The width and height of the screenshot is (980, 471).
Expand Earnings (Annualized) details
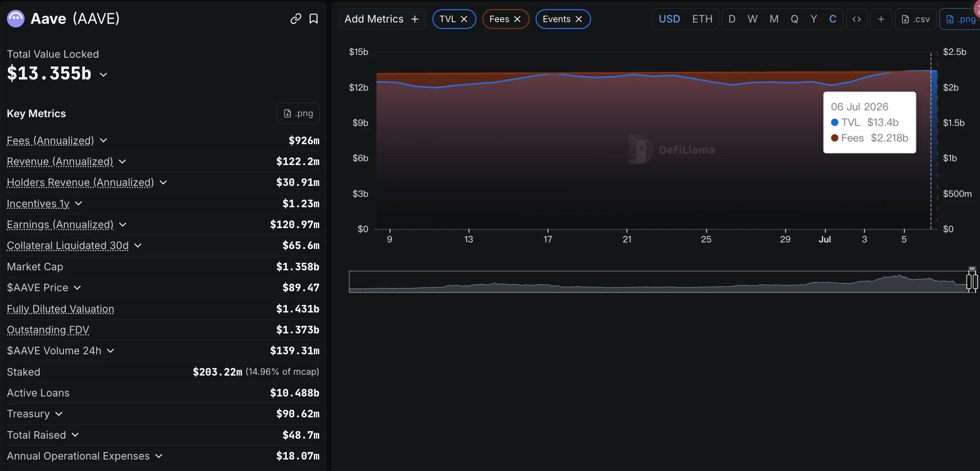coord(123,225)
